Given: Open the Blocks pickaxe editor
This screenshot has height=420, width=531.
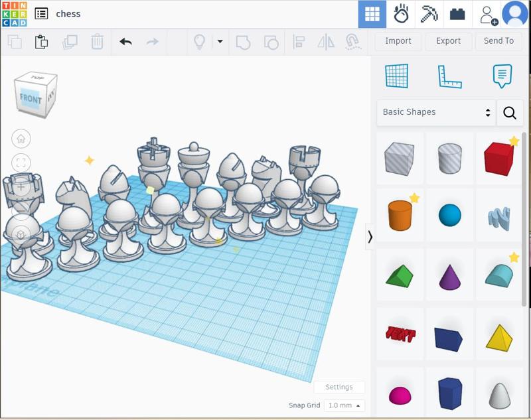Looking at the screenshot, I should pyautogui.click(x=429, y=14).
